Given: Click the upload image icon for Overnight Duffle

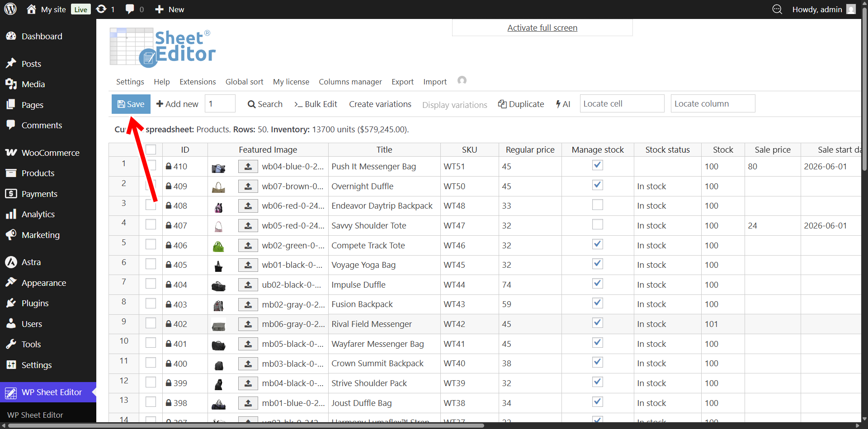Looking at the screenshot, I should point(248,186).
